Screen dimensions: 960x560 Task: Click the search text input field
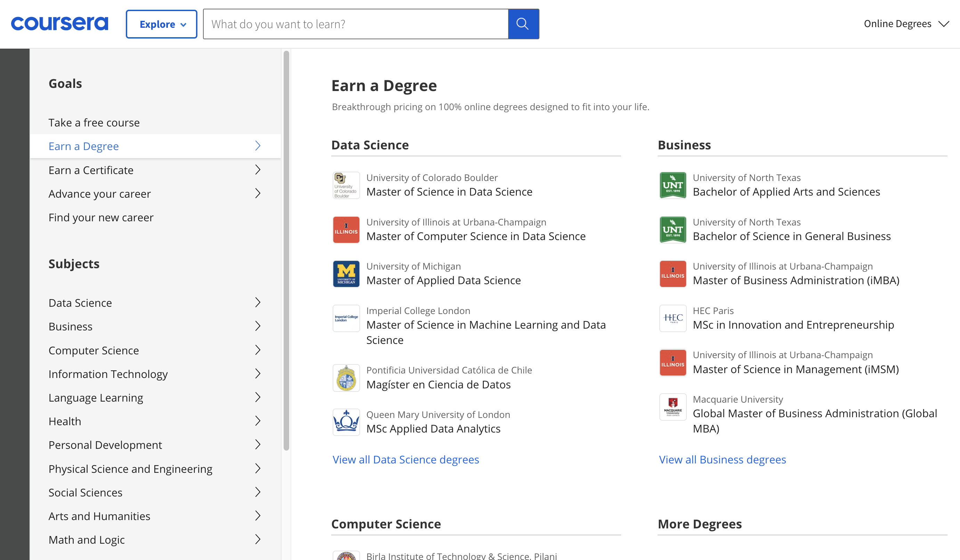[356, 24]
